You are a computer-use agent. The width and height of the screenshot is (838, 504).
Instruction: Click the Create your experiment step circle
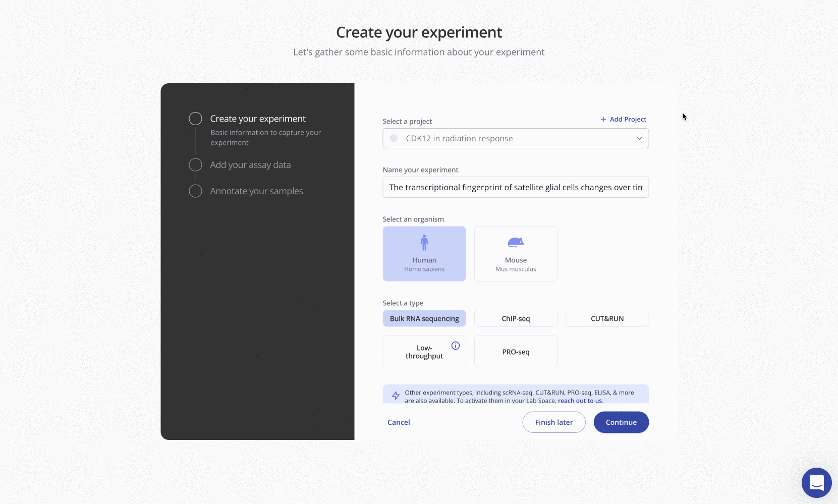(x=195, y=119)
